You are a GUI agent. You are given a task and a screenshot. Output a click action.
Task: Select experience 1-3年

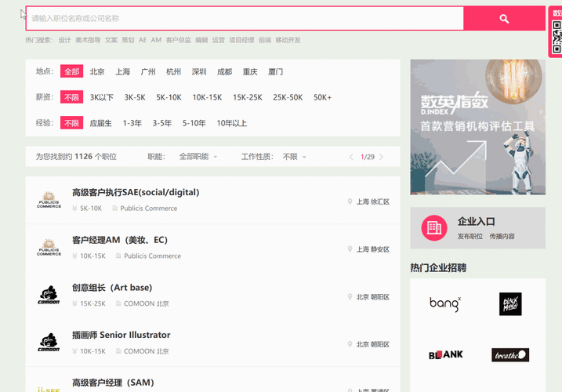point(132,123)
